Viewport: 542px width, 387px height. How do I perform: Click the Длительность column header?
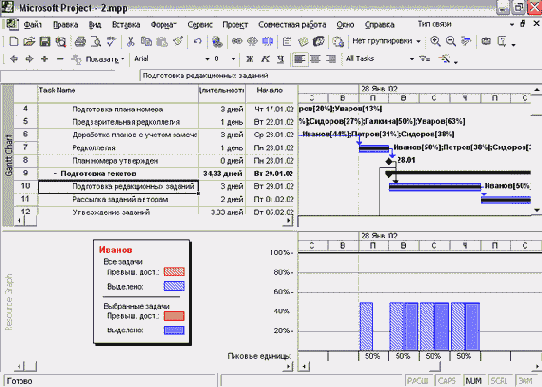tap(222, 93)
